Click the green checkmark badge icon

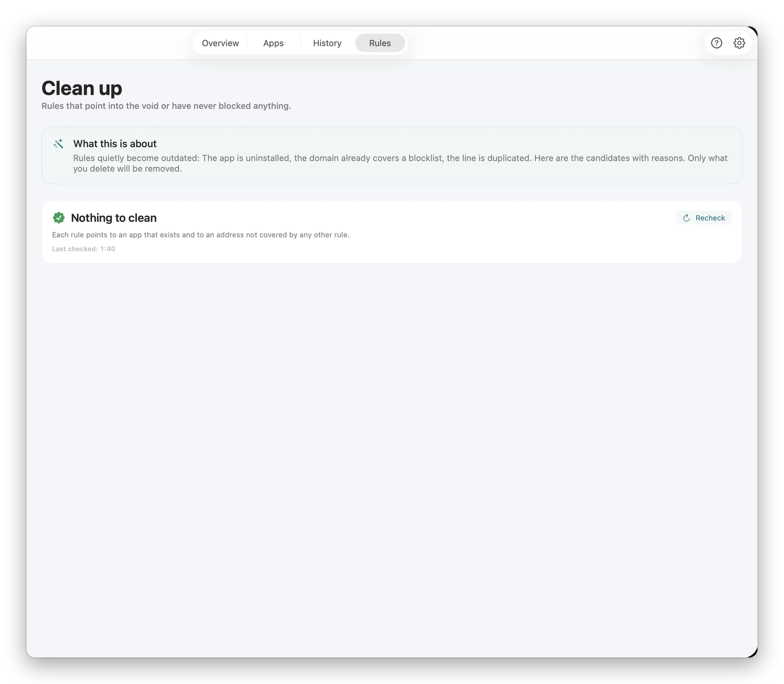click(59, 218)
